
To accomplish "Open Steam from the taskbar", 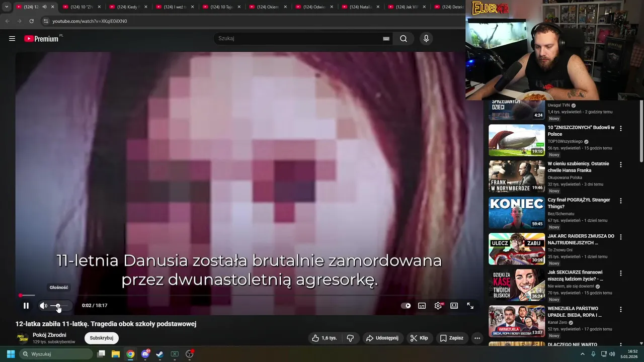I will tap(160, 354).
